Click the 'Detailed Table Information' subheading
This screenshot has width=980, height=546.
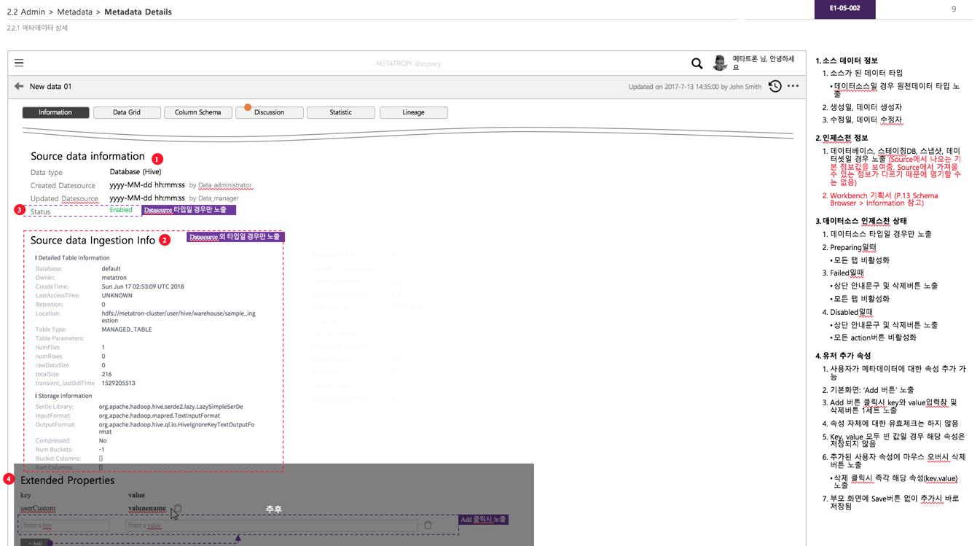(74, 258)
